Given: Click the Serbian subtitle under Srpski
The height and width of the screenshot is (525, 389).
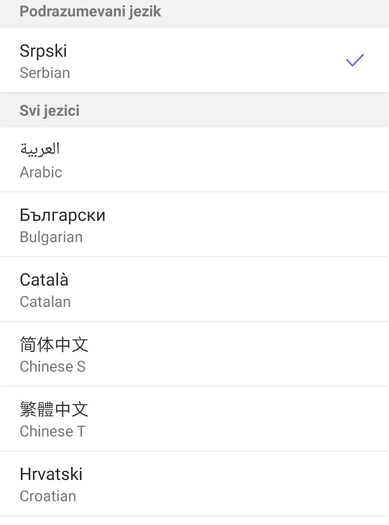Looking at the screenshot, I should click(x=45, y=73).
